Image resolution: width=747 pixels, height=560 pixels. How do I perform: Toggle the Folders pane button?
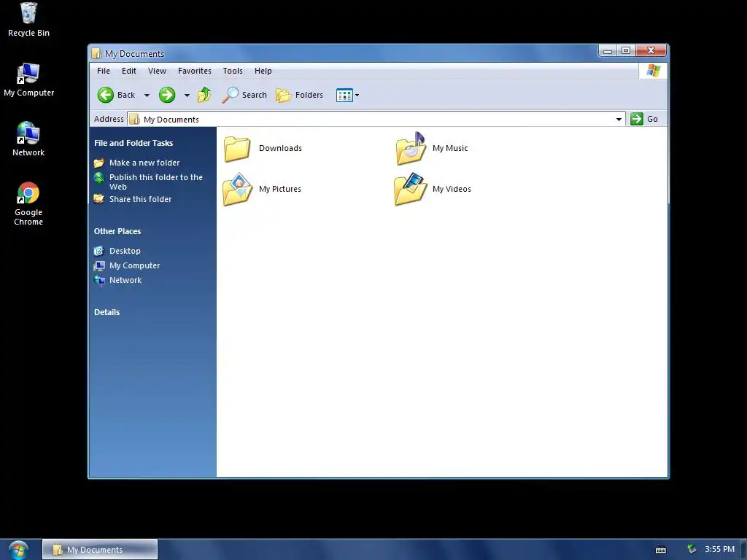(x=300, y=96)
